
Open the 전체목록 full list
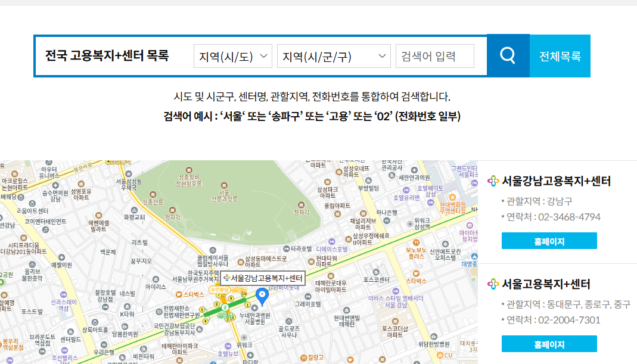(560, 55)
